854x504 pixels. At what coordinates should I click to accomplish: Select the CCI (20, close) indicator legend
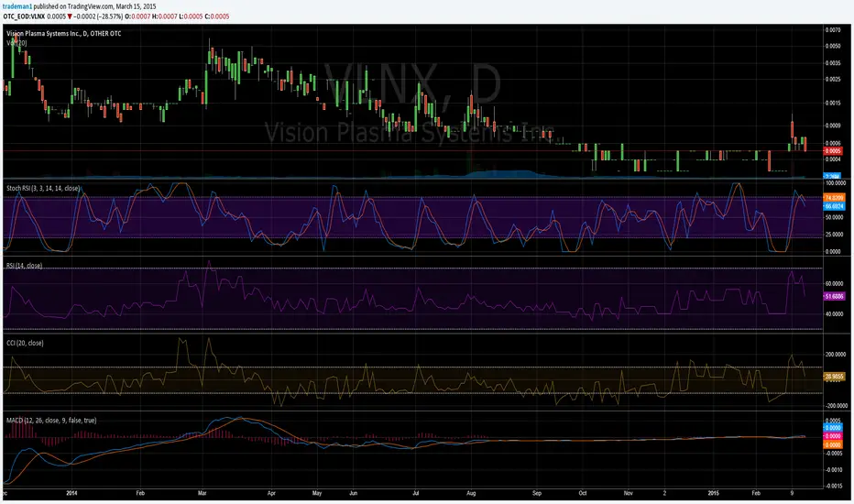point(25,343)
